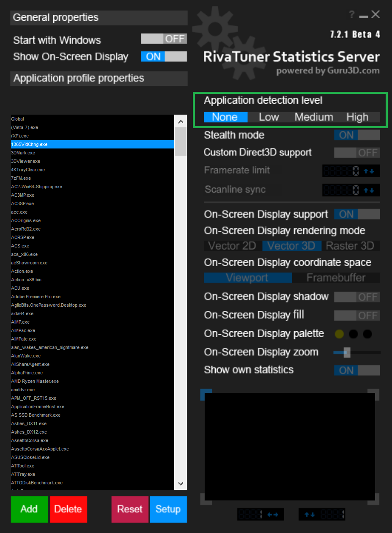Click profile list scroll down arrow
Screen dimensions: 392x533
181,484
